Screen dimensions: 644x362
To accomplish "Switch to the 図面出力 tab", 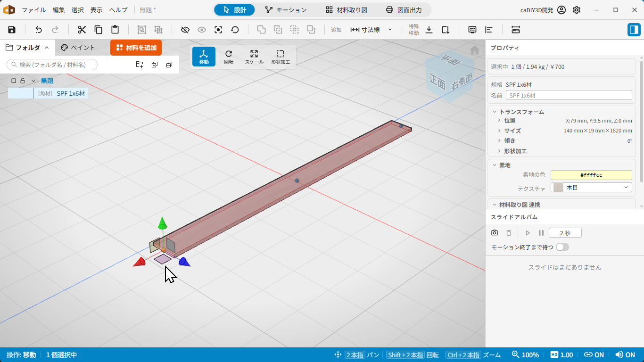I will (x=404, y=10).
